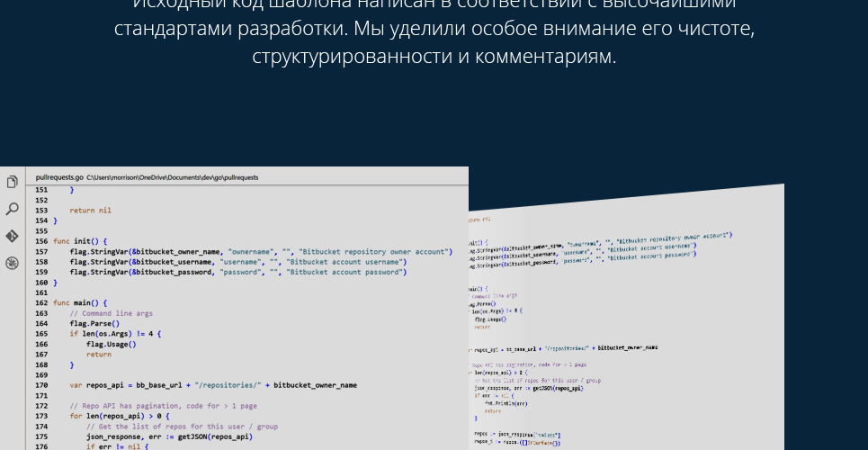
Task: Select the Debug bug icon in sidebar
Action: (x=12, y=263)
